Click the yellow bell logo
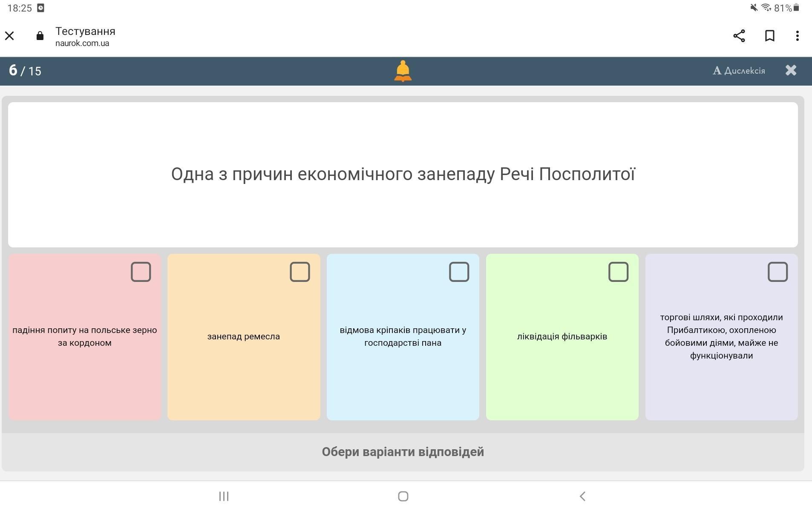This screenshot has width=812, height=511. pyautogui.click(x=403, y=71)
